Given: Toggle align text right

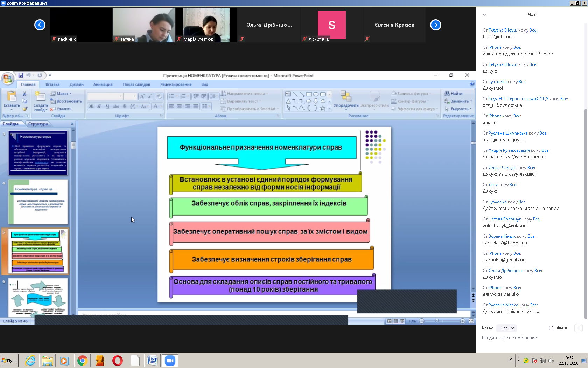Looking at the screenshot, I should [x=188, y=106].
